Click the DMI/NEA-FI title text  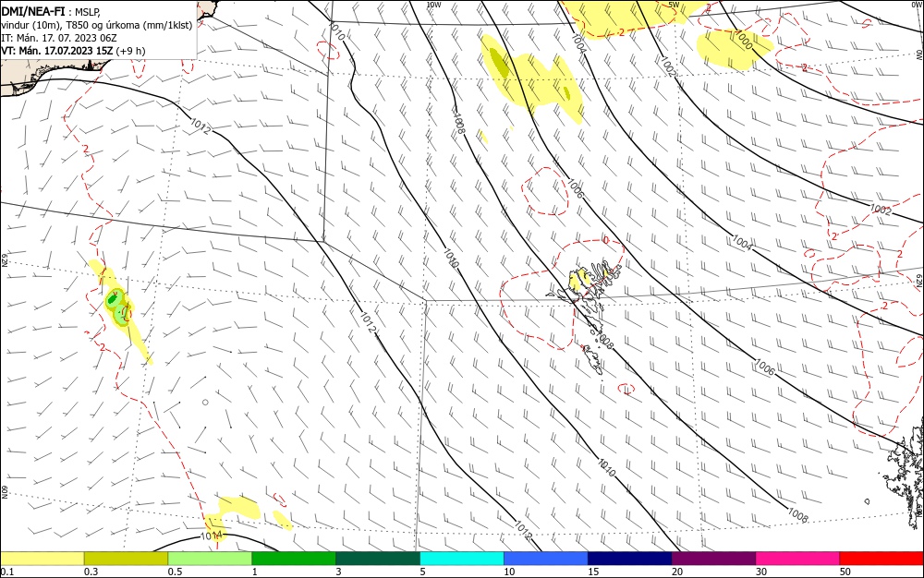click(x=33, y=10)
